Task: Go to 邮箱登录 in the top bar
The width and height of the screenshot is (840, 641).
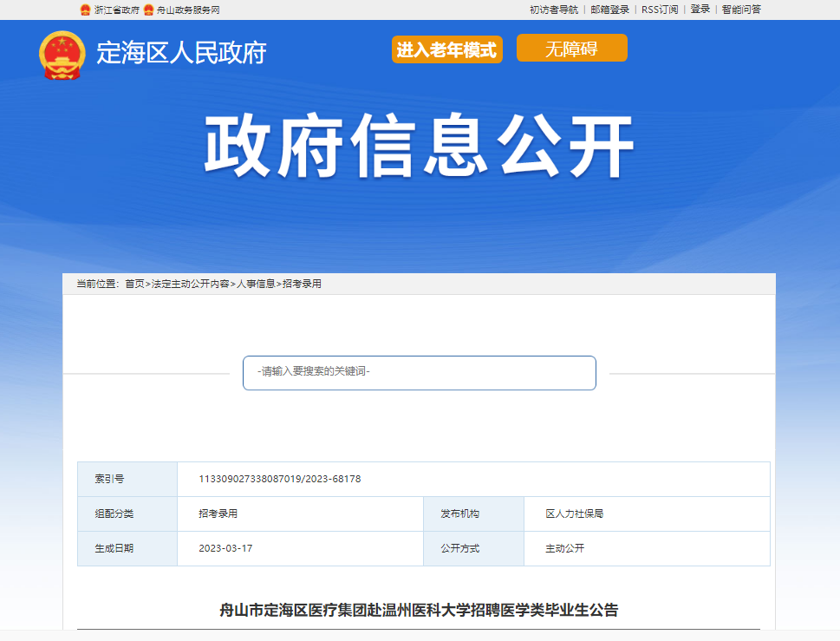Action: tap(610, 10)
